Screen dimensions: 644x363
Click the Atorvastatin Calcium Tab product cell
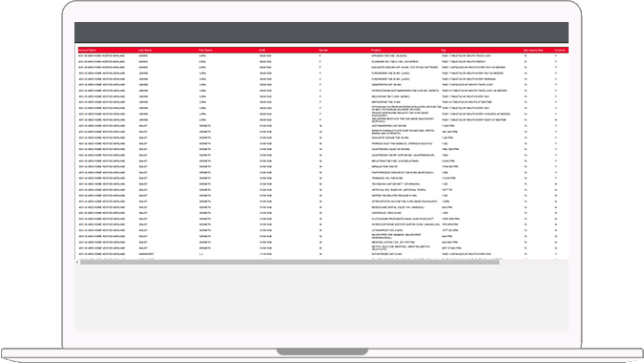(405, 202)
